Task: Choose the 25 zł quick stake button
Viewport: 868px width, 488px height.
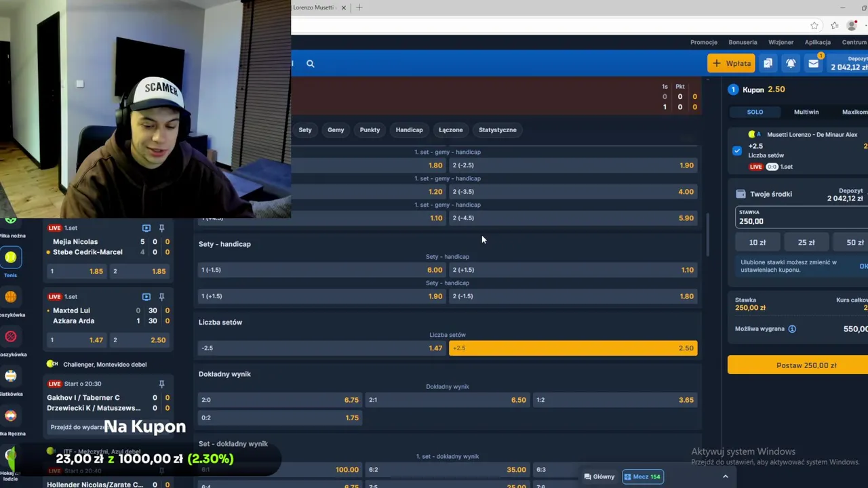Action: 806,242
